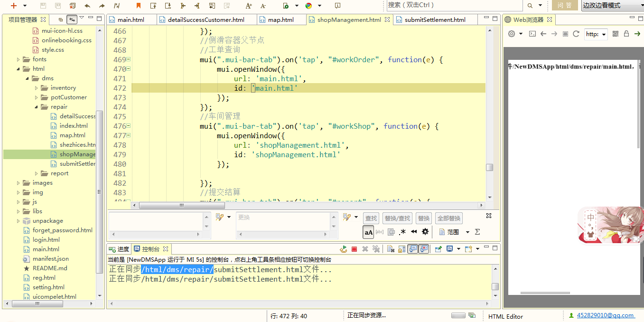Screen dimensions: 644x322
Task: Click the 全部替换 replace all button
Action: point(448,218)
